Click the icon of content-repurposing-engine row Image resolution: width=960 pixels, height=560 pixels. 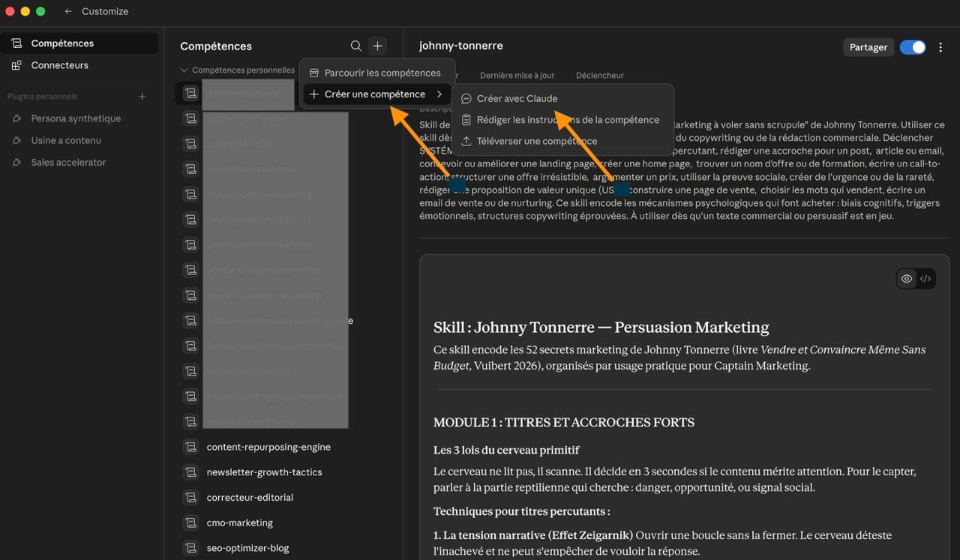(x=190, y=447)
